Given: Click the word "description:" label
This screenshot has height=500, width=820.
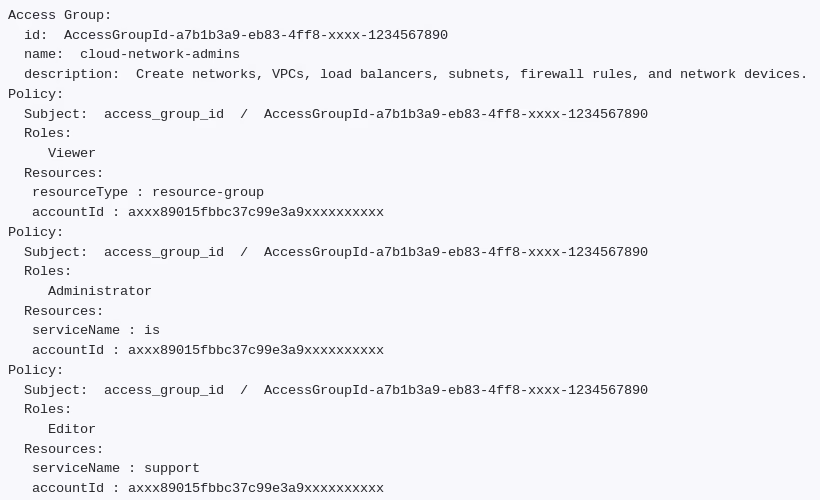Looking at the screenshot, I should click(72, 74).
